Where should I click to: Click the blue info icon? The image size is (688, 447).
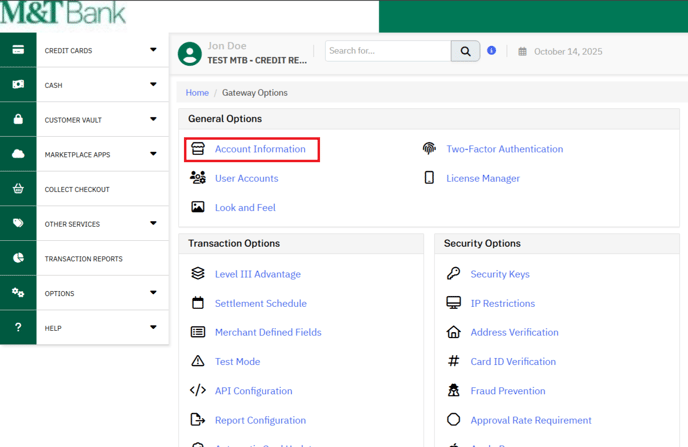[491, 50]
